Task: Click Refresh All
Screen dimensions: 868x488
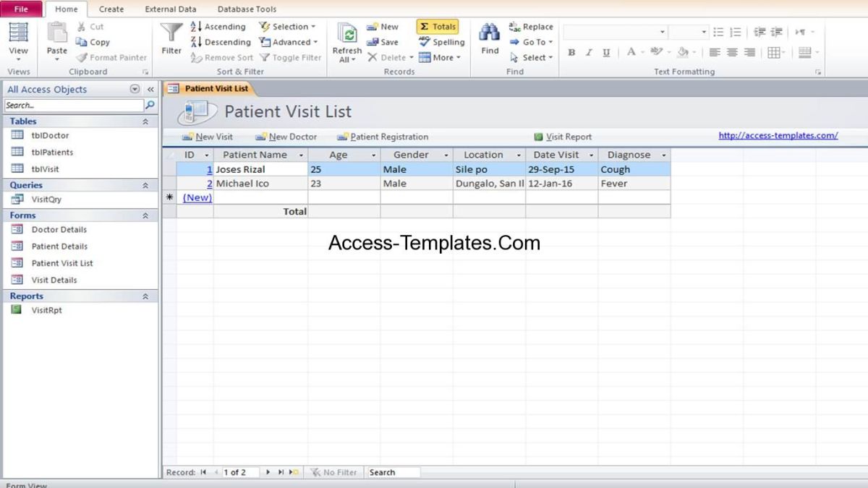Action: [x=346, y=42]
